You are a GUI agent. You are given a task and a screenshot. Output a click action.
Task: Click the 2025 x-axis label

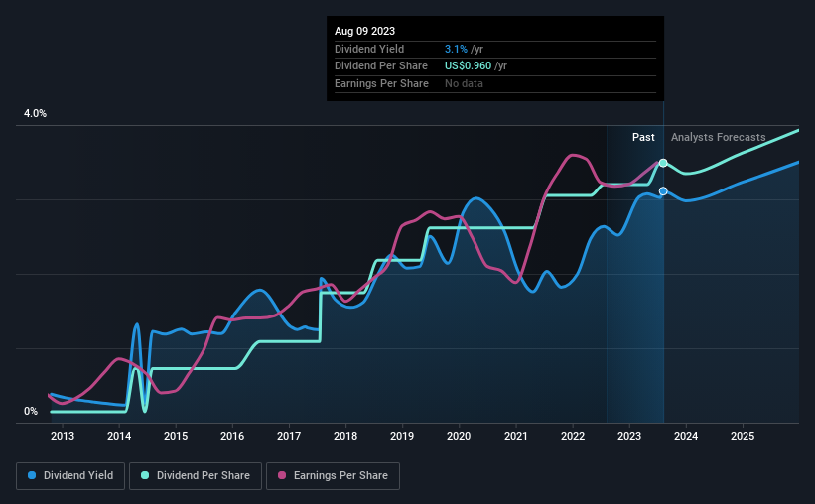[x=743, y=436]
